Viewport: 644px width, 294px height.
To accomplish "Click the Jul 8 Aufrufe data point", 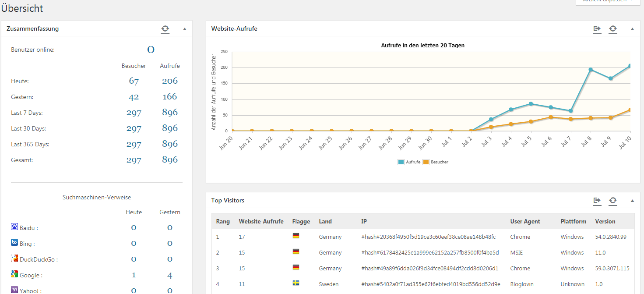I will [591, 70].
